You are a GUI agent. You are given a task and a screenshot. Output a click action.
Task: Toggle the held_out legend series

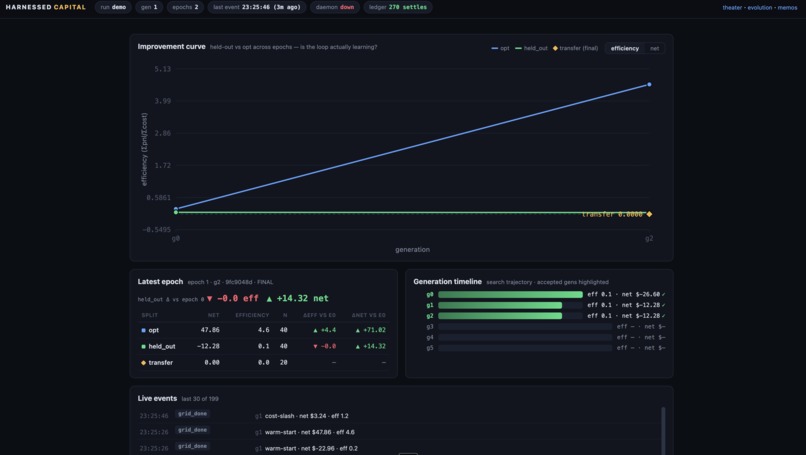coord(531,48)
